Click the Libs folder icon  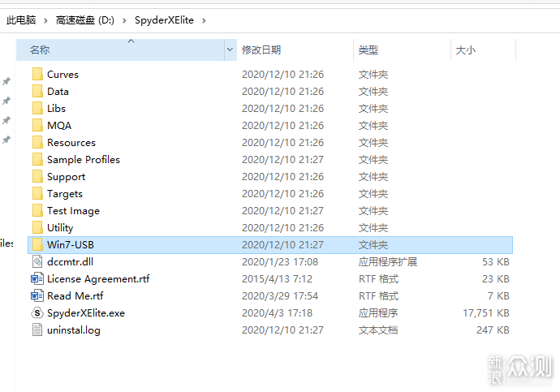coord(37,108)
